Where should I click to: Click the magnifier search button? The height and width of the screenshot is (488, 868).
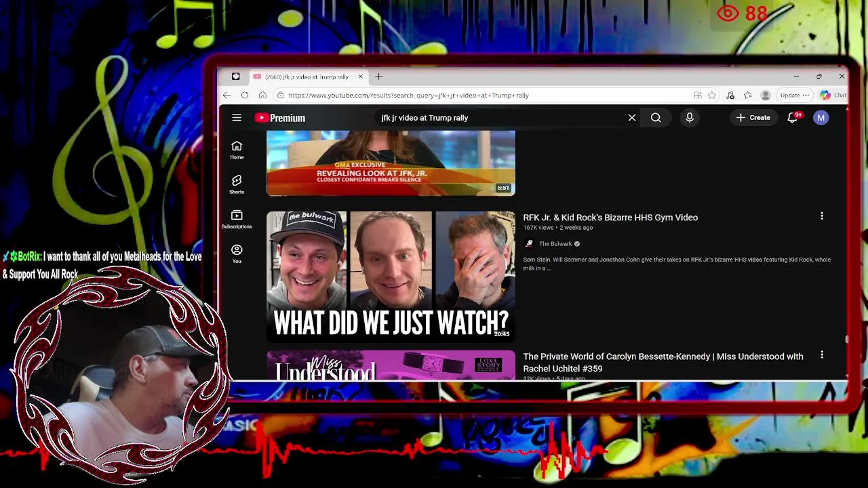click(656, 118)
